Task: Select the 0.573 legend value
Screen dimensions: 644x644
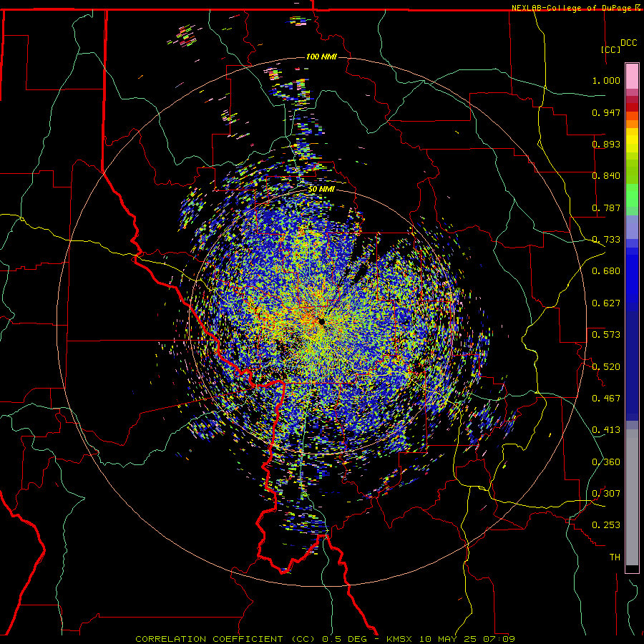Action: (606, 335)
